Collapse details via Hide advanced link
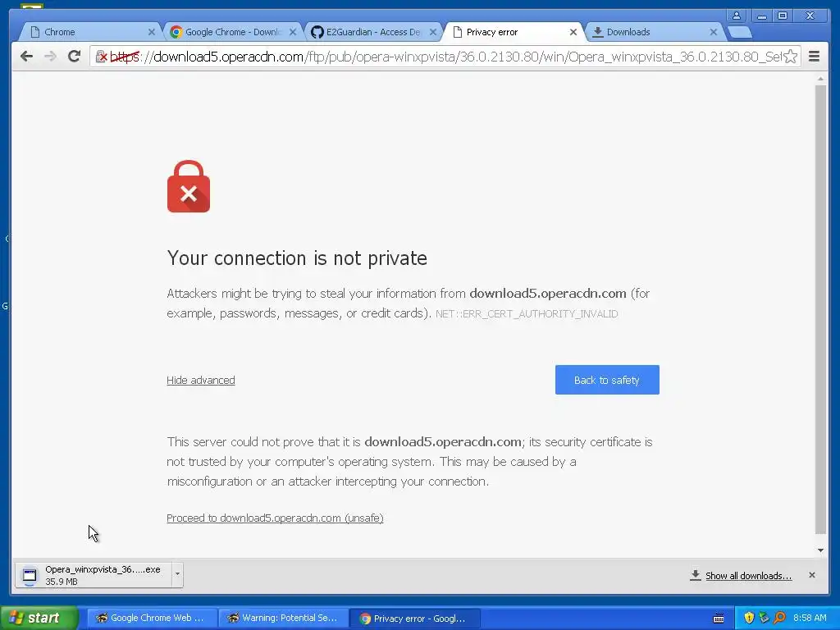 (x=201, y=380)
